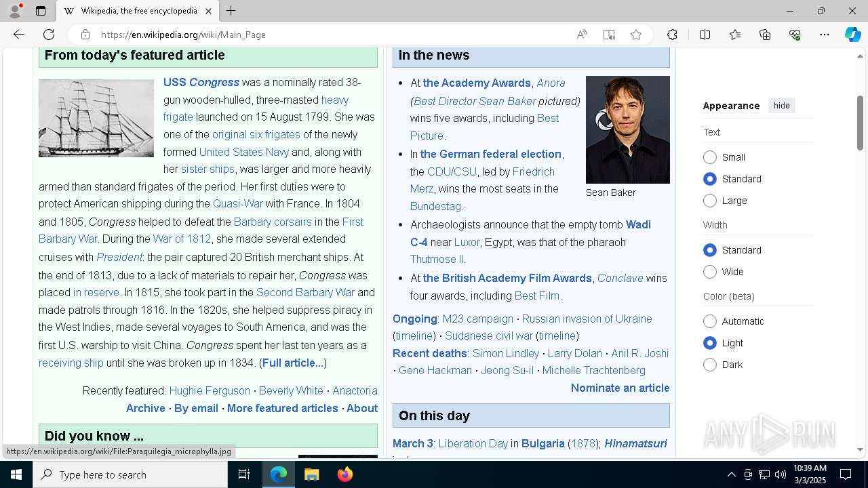
Task: Select Wide width option
Action: coord(710,272)
